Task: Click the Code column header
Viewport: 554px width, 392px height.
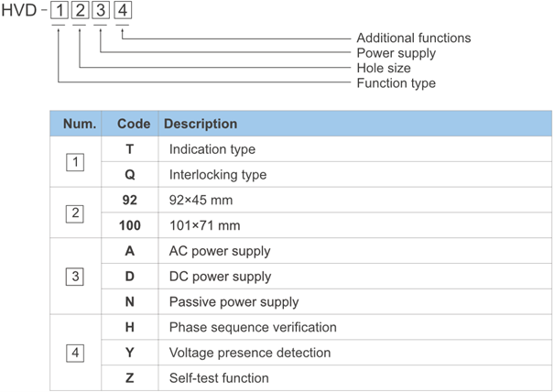Action: click(x=134, y=124)
